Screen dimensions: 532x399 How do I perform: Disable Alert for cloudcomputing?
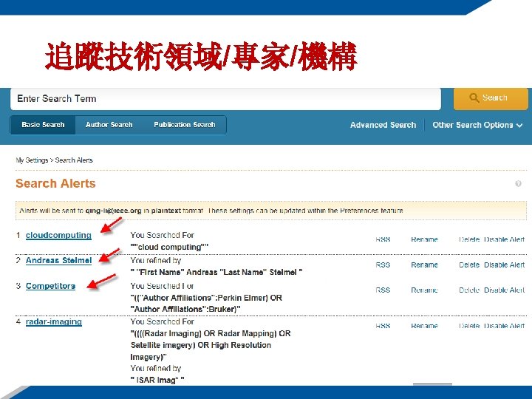tap(504, 239)
